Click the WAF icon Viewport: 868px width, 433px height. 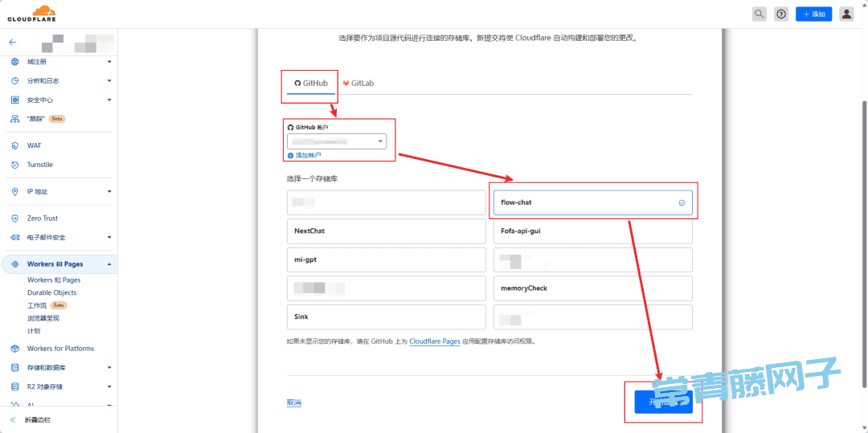tap(15, 145)
